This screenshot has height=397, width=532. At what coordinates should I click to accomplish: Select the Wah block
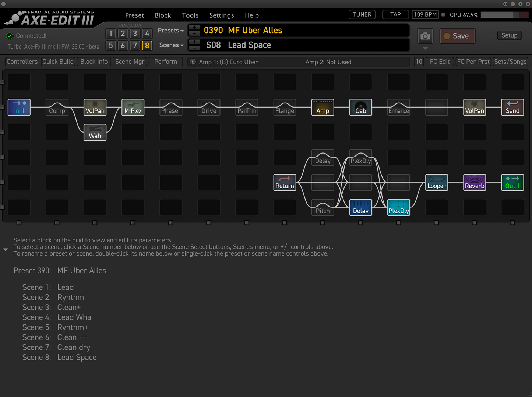[x=95, y=132]
